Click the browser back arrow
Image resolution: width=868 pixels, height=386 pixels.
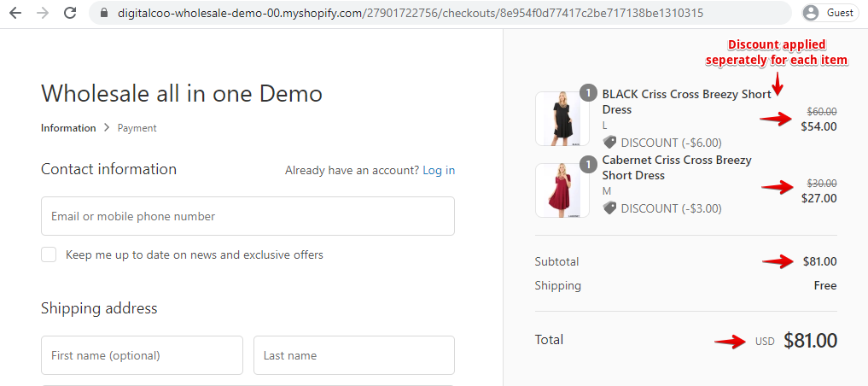tap(15, 13)
